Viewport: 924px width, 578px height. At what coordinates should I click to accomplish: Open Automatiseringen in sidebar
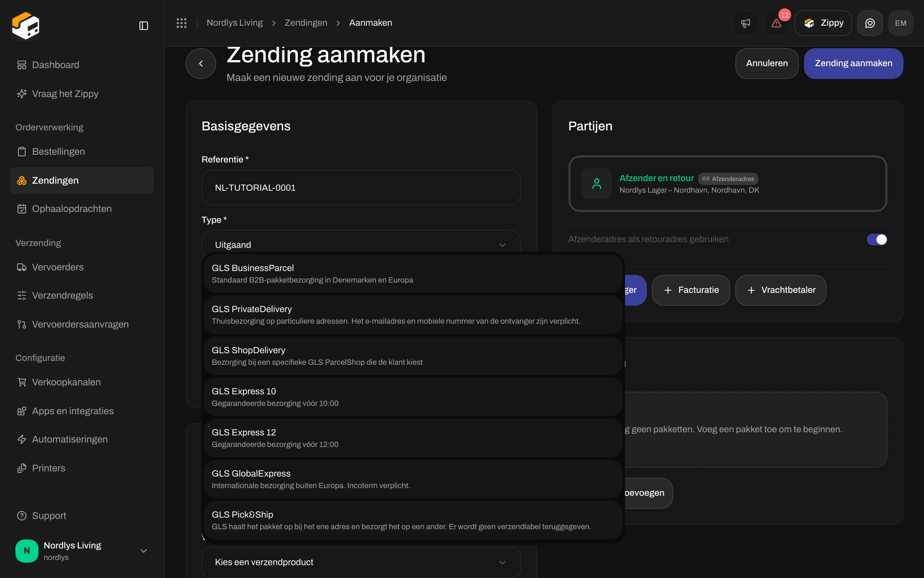point(82,439)
